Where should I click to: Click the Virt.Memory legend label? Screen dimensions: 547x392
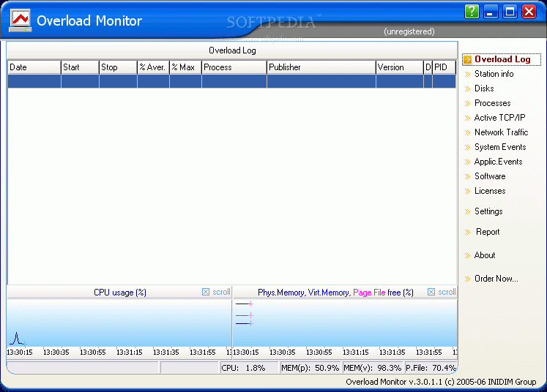pyautogui.click(x=330, y=293)
